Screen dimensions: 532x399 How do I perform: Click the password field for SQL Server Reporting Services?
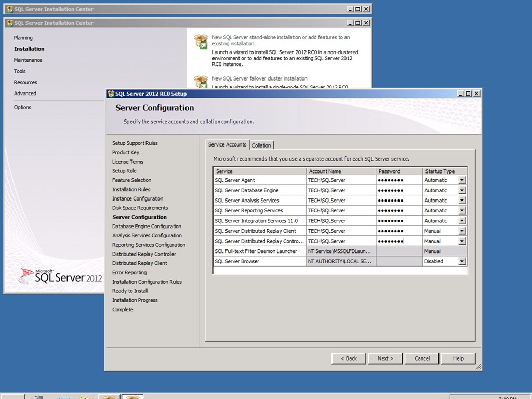(399, 211)
